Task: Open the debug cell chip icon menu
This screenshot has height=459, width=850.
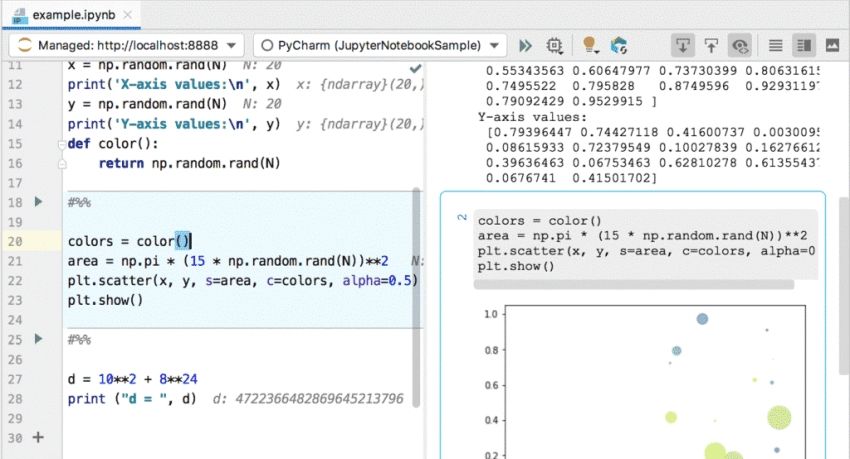Action: [x=554, y=46]
